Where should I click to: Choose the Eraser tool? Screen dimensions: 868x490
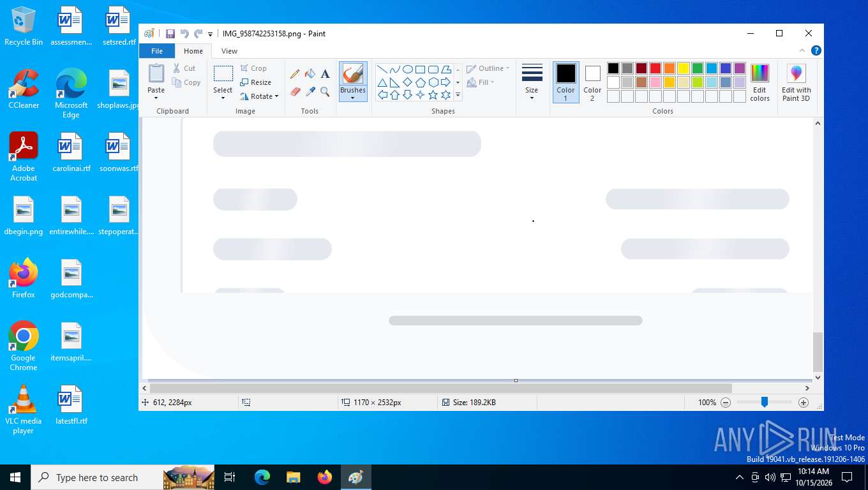[x=295, y=92]
